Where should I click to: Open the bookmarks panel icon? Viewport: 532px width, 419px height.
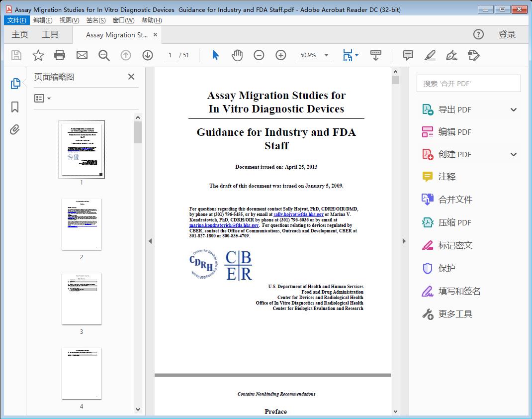(x=15, y=107)
